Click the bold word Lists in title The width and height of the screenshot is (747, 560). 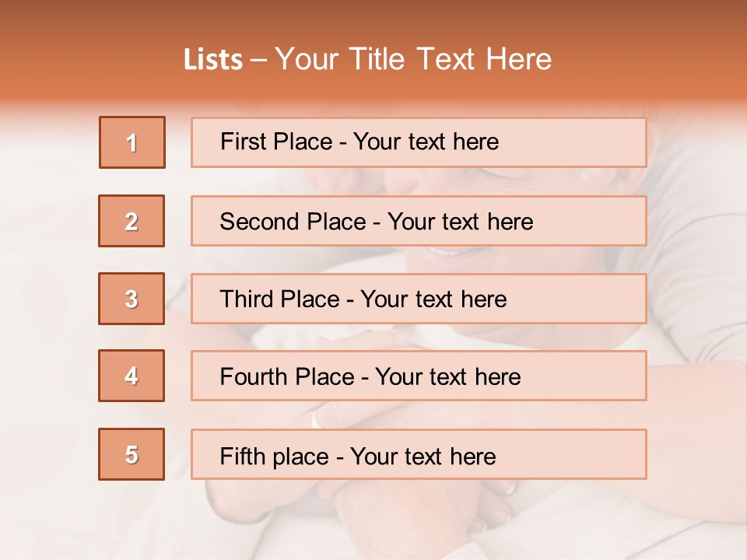coord(213,60)
